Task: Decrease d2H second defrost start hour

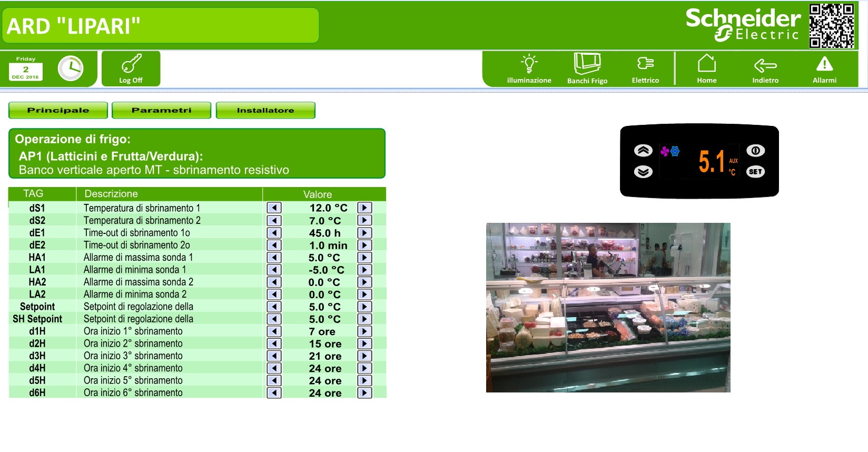Action: 274,343
